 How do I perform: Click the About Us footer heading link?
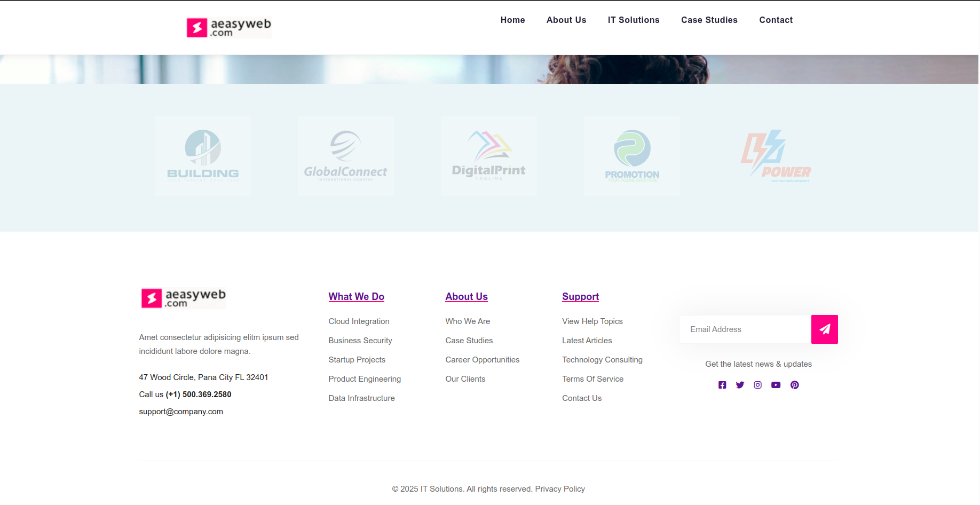[467, 297]
